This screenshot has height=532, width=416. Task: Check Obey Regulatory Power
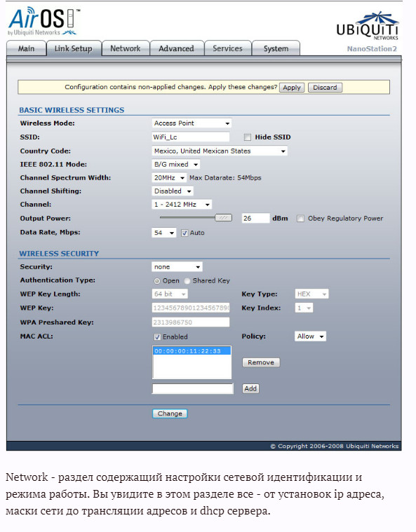pos(300,219)
